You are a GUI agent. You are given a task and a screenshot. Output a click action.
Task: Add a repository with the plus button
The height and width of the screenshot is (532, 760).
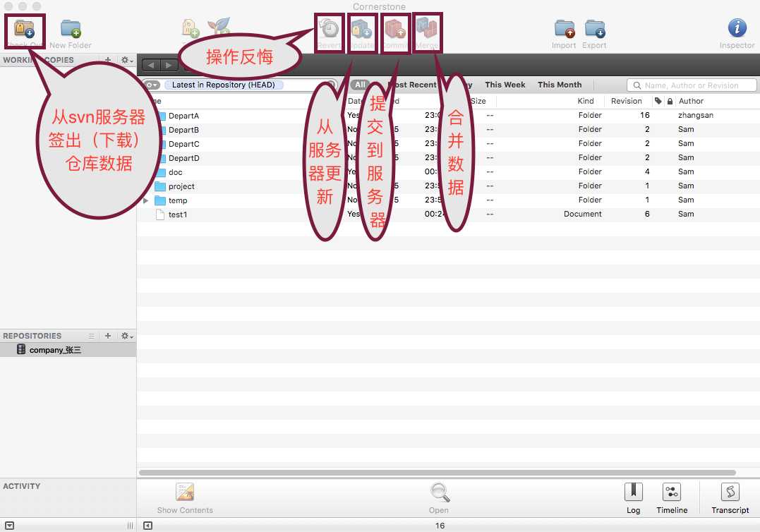coord(107,335)
